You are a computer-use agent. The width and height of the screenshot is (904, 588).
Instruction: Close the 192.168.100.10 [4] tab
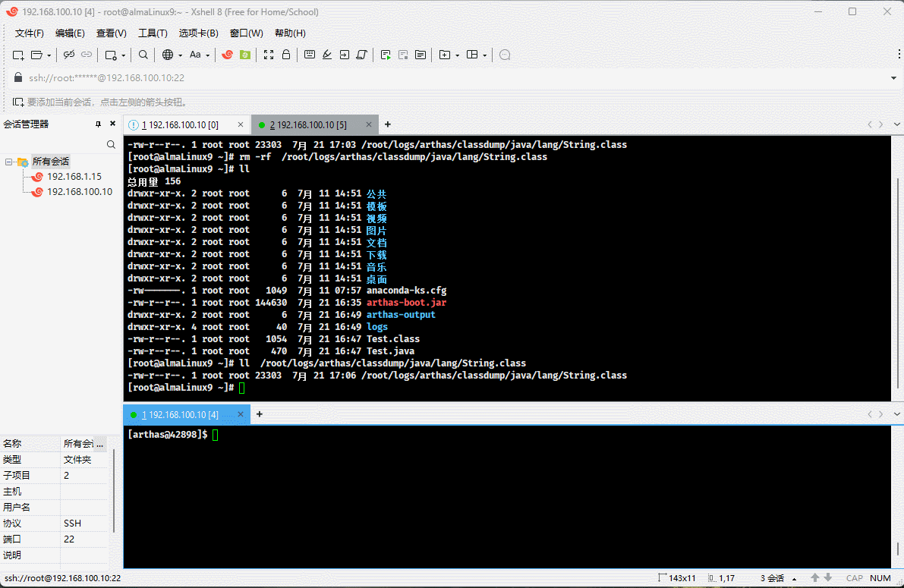[x=241, y=414]
